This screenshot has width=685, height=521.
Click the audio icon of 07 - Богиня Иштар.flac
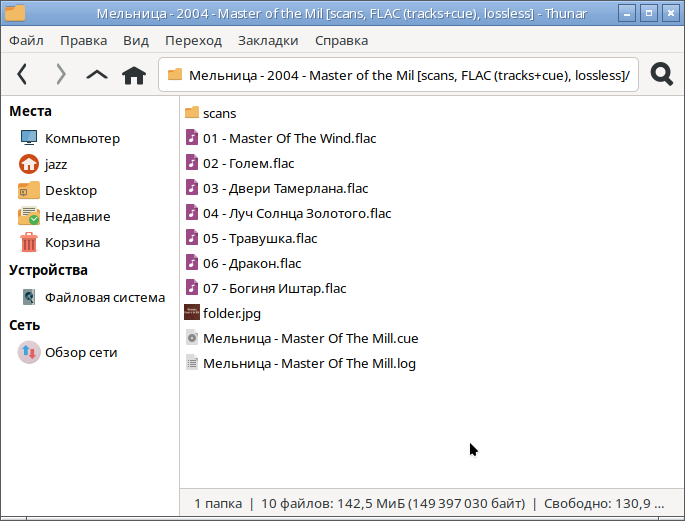(x=192, y=288)
